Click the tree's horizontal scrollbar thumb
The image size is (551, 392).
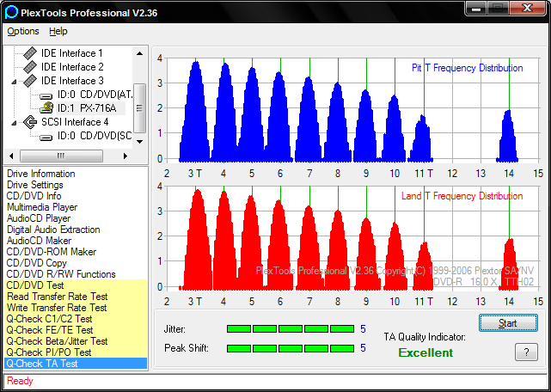coord(61,156)
